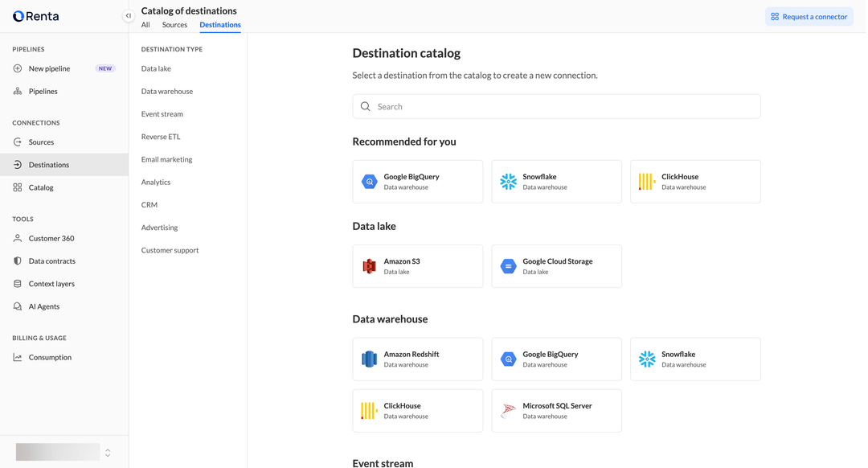Select the Microsoft SQL Server card
Viewport: 868px width, 468px height.
pos(556,411)
